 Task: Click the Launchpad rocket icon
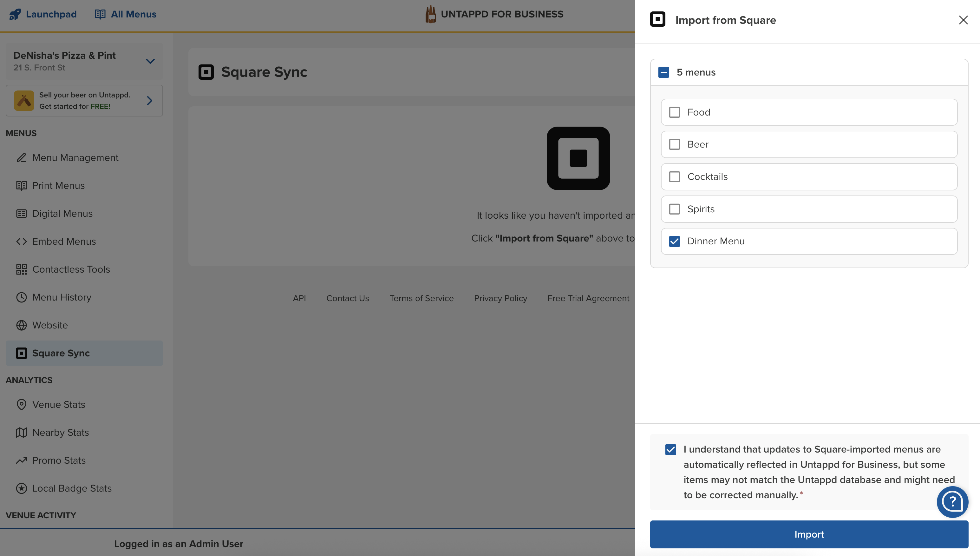tap(15, 14)
